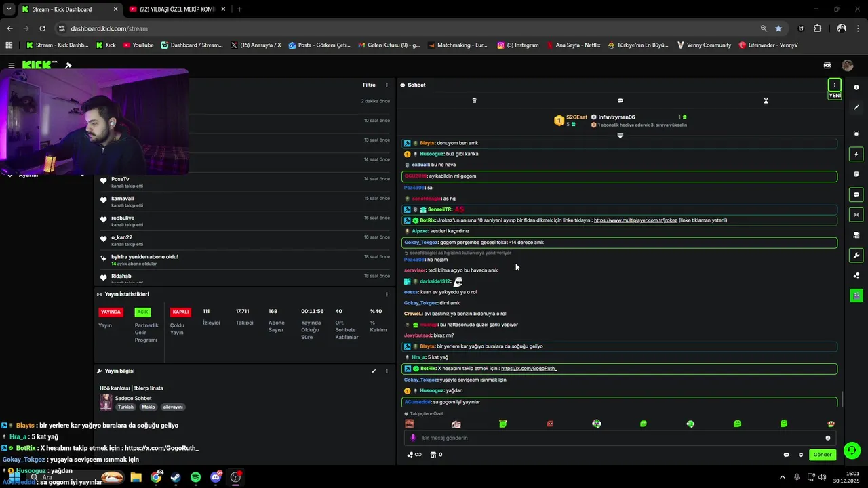Bookmark this page with star icon
The height and width of the screenshot is (488, 868).
[x=778, y=28]
